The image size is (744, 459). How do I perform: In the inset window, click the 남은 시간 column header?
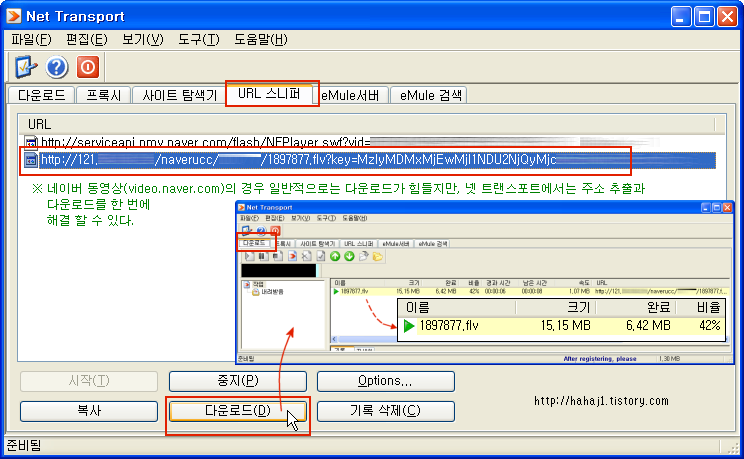point(535,282)
